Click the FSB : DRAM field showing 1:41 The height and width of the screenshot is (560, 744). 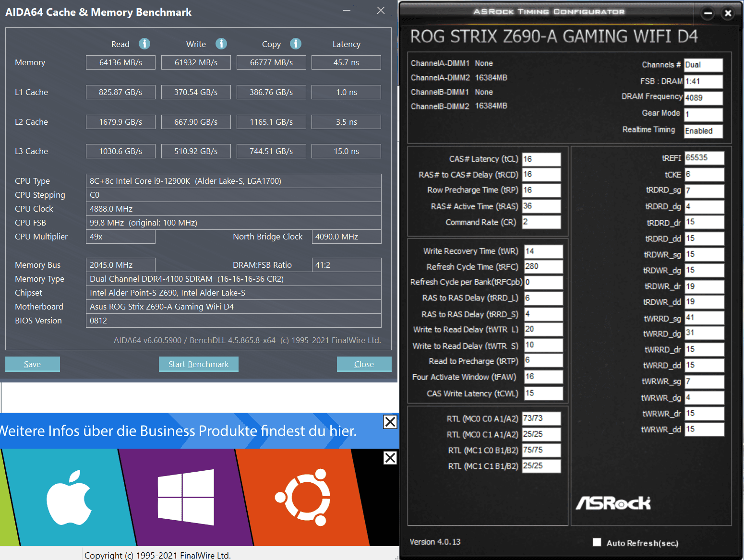click(703, 82)
